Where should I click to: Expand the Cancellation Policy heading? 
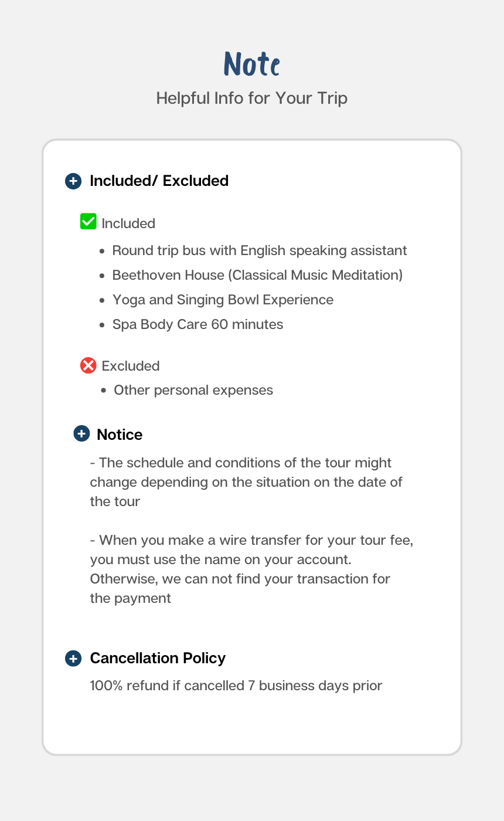[x=158, y=659]
